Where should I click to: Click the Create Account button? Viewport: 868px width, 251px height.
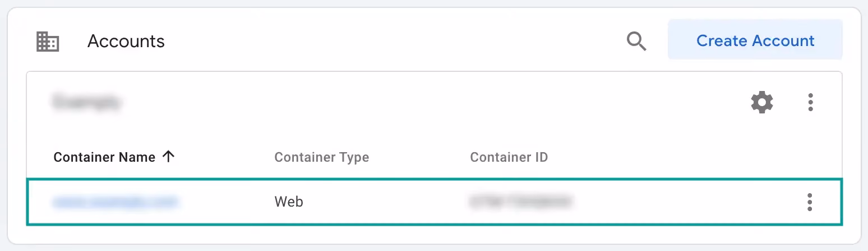click(x=755, y=40)
